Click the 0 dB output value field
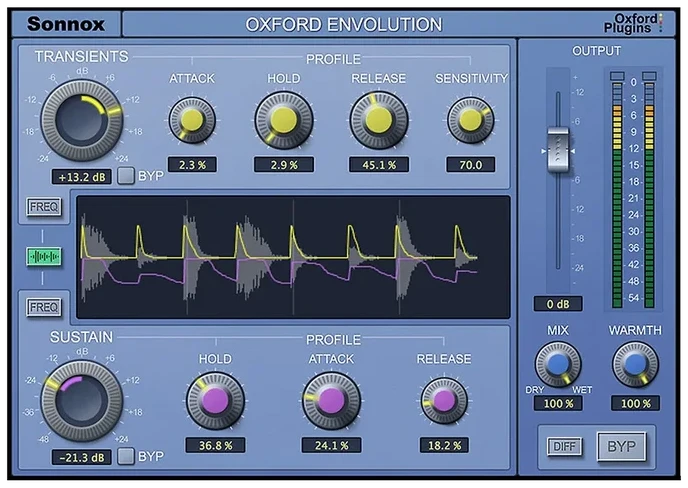Viewport: 688px width, 488px height. point(558,304)
